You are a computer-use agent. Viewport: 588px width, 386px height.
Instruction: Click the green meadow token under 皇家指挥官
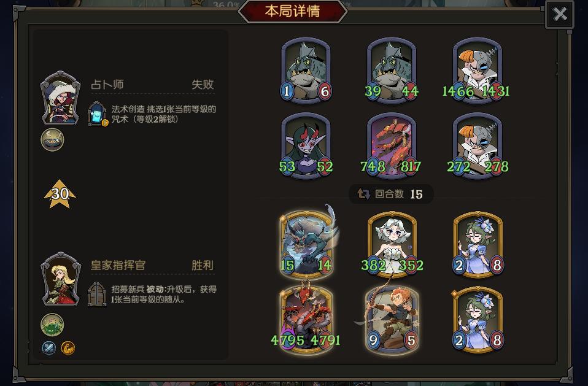(x=52, y=325)
